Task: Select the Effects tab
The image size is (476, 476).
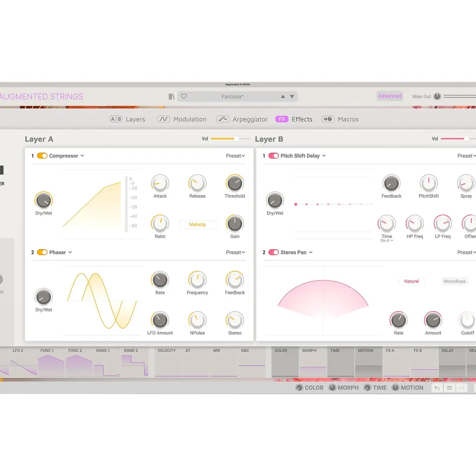Action: pos(294,119)
